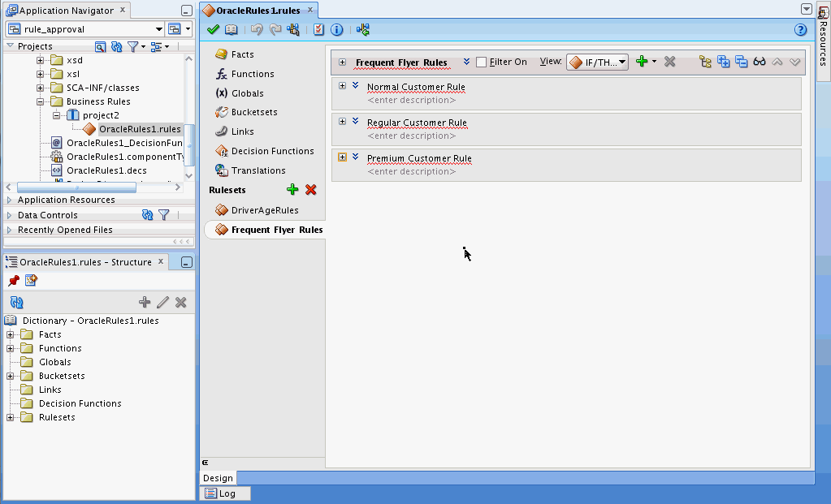The height and width of the screenshot is (504, 831).
Task: Click the Redo arrow in rules toolbar
Action: point(275,30)
